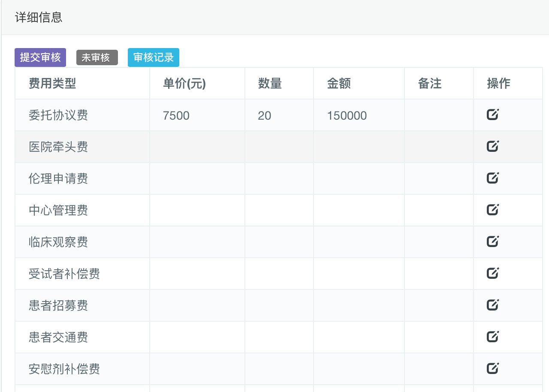Edit the 安慰剂补偿费 row
Viewport: 549px width, 392px height.
pos(493,368)
